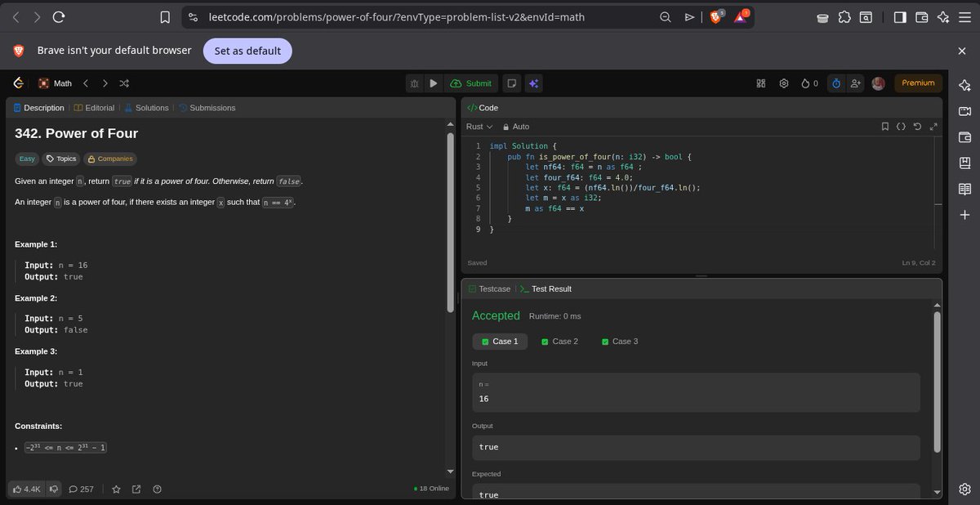Select the Case 1 result
The width and height of the screenshot is (980, 505).
[500, 342]
